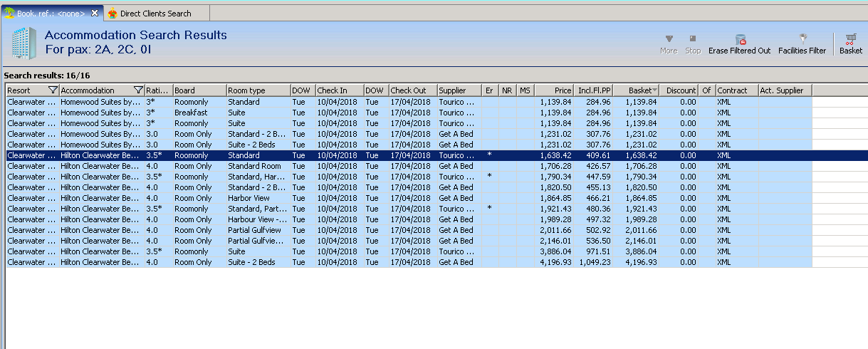Click Er asterisk in 1,790.34 row

pos(489,176)
